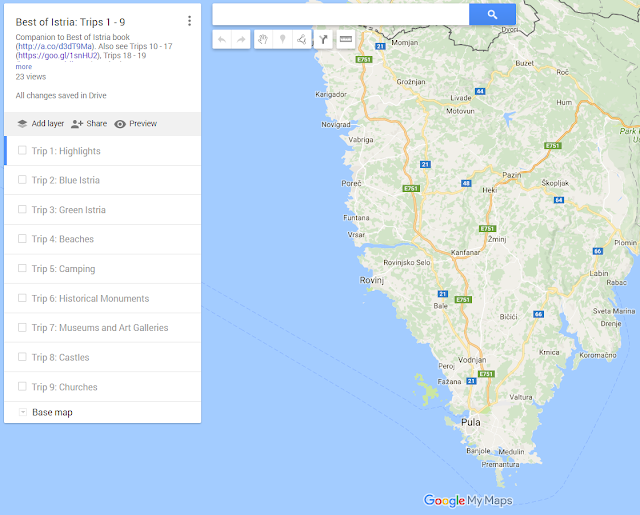Click the Motovun label on map
The image size is (640, 515).
click(x=460, y=111)
